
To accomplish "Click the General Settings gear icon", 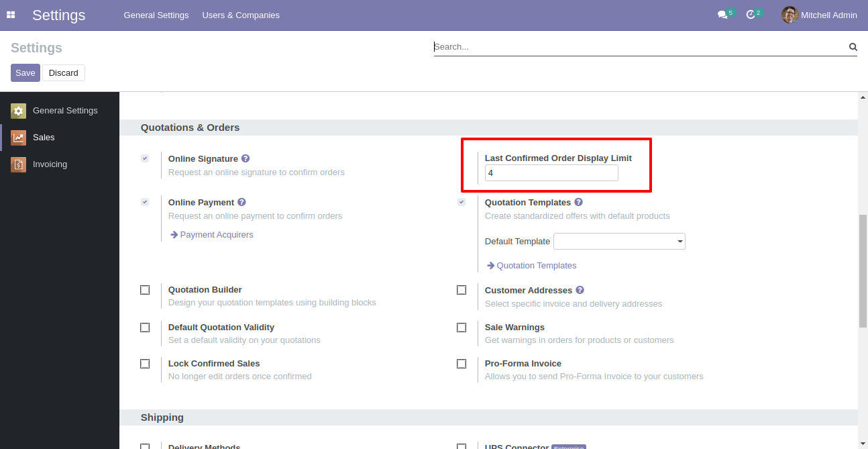I will (18, 111).
